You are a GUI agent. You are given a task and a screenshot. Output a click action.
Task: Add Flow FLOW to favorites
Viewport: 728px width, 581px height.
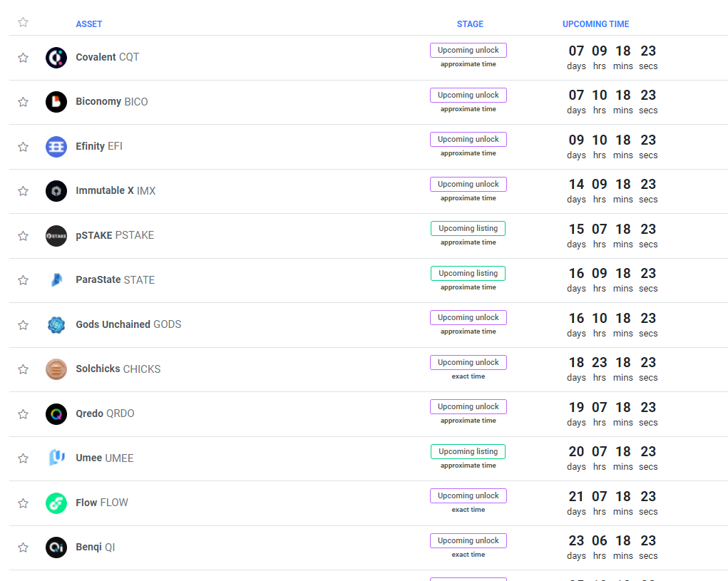pyautogui.click(x=24, y=503)
